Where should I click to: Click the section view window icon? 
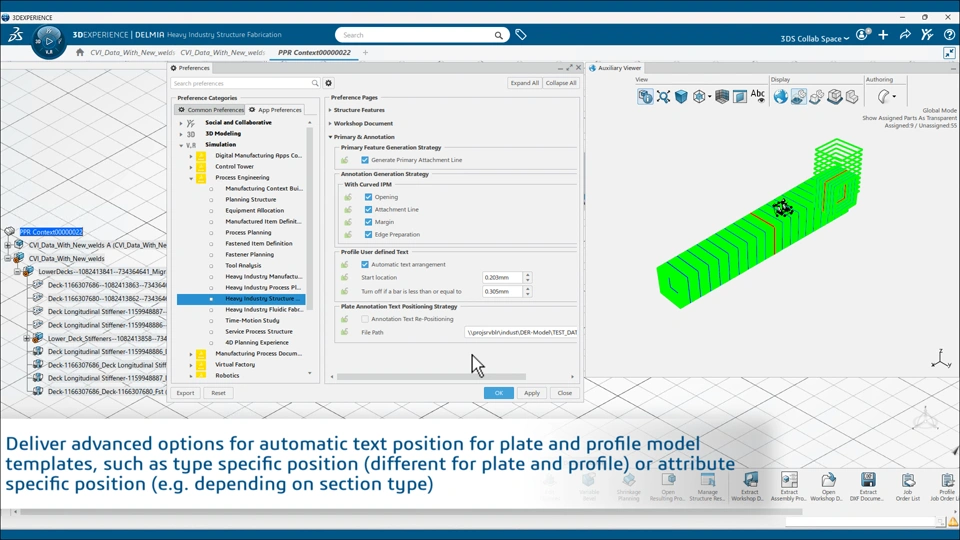click(740, 97)
